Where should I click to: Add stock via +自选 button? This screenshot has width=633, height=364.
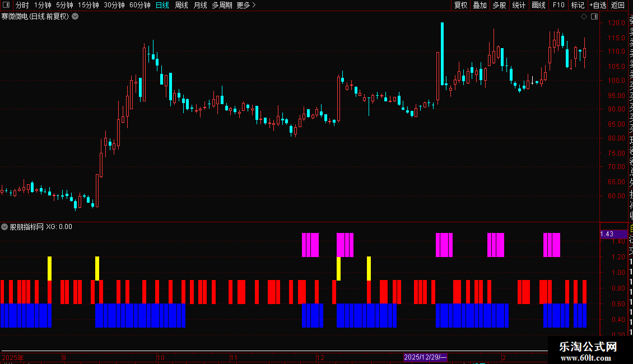[598, 5]
